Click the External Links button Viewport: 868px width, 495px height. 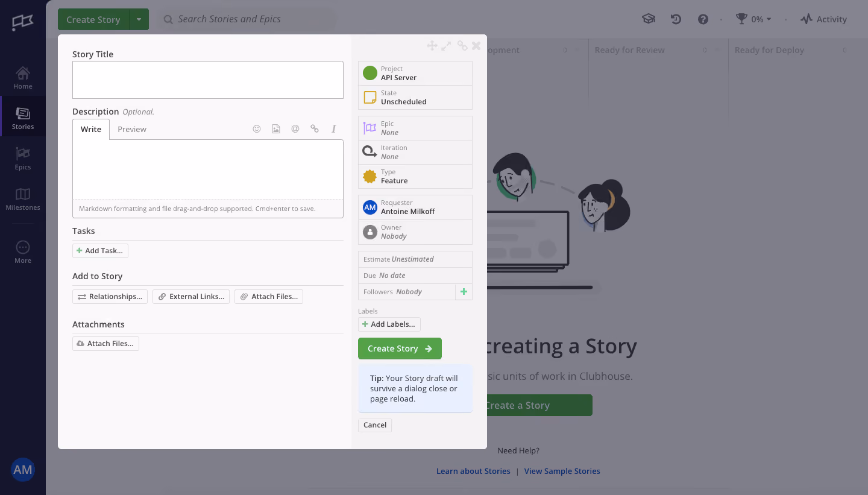point(191,297)
